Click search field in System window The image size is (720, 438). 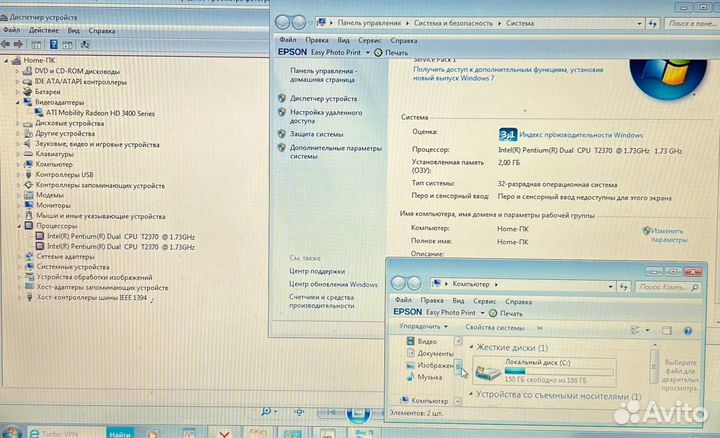692,23
